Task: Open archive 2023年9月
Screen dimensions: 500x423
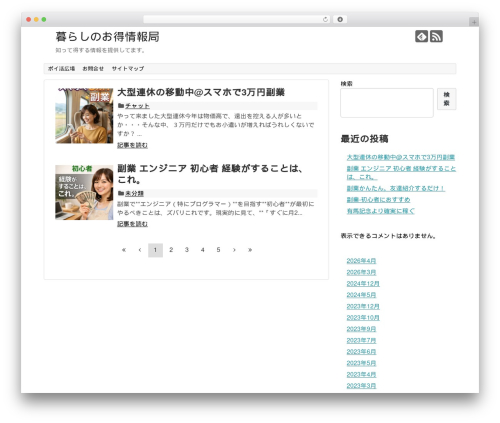Action: 361,329
